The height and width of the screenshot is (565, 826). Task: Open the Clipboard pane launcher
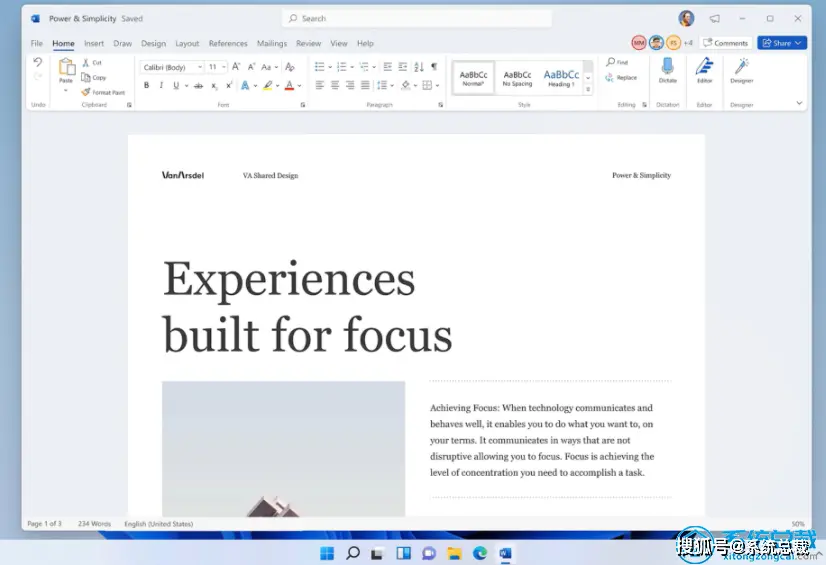(x=129, y=105)
